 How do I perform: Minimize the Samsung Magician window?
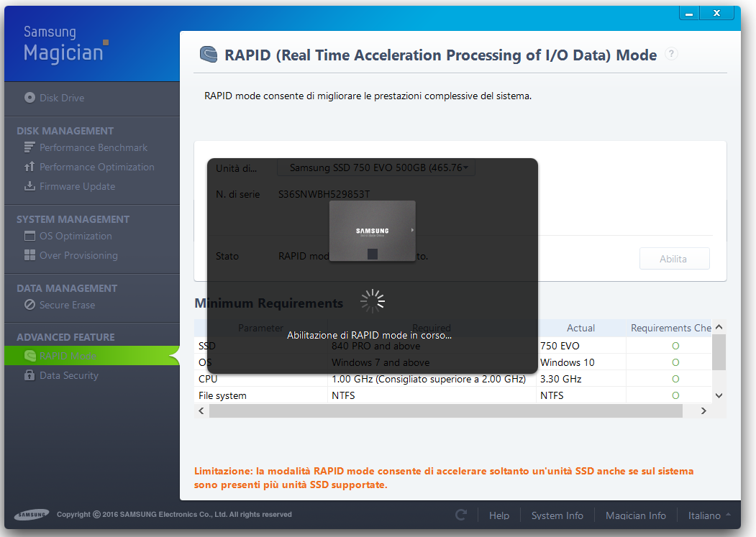(689, 14)
